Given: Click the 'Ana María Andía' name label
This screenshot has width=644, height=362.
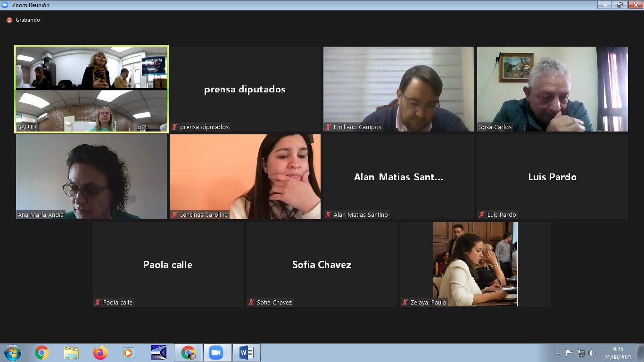Looking at the screenshot, I should pyautogui.click(x=41, y=215).
